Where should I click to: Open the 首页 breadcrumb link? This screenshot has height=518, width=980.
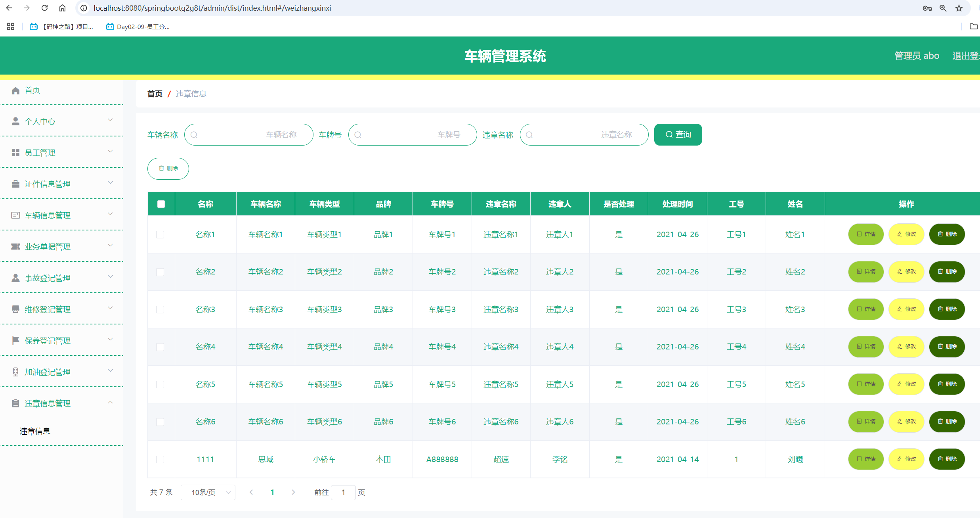point(155,94)
